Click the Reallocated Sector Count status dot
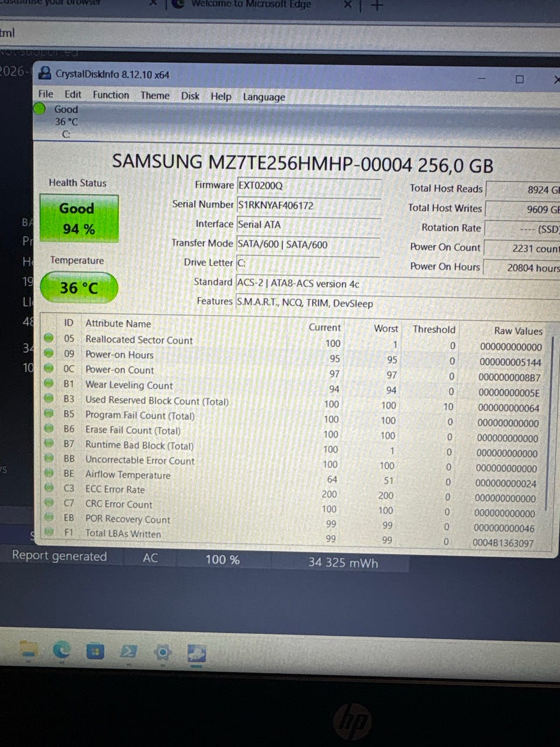 click(x=50, y=338)
